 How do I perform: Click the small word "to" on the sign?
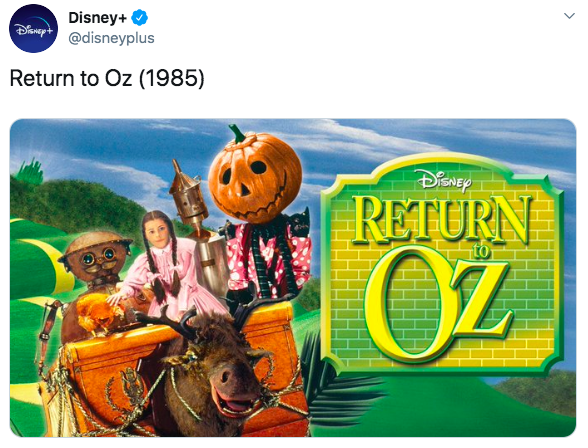tap(481, 251)
